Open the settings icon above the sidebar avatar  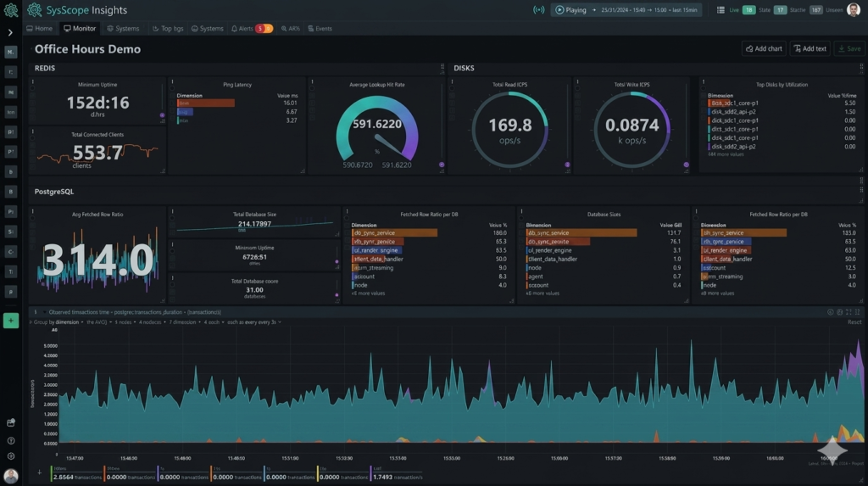coord(10,456)
